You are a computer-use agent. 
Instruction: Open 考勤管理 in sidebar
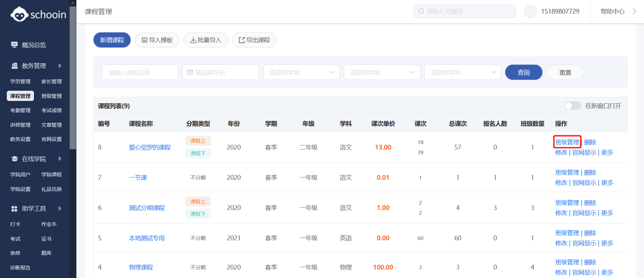[x=20, y=110]
